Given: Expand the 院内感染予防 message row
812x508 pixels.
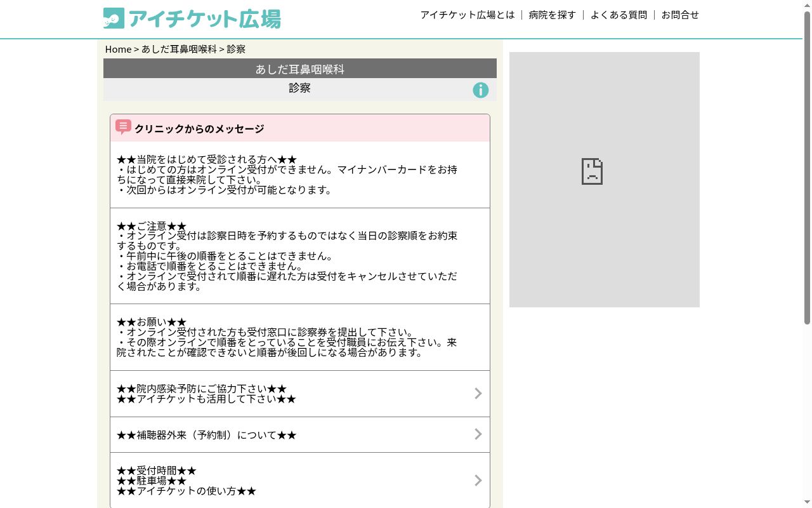Looking at the screenshot, I should click(300, 394).
